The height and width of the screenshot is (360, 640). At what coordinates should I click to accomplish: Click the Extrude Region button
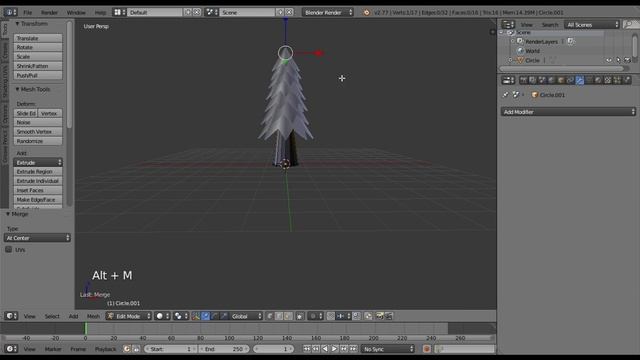[38, 171]
